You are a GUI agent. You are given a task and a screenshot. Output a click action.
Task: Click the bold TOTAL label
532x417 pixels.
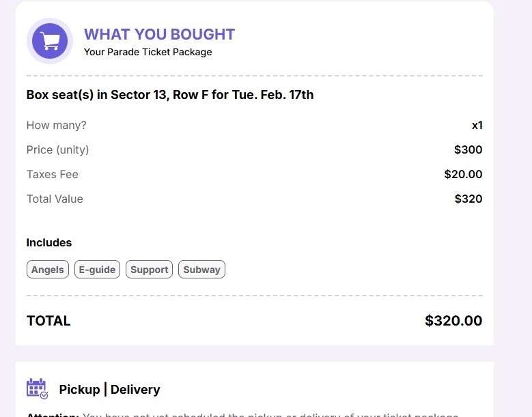[48, 321]
